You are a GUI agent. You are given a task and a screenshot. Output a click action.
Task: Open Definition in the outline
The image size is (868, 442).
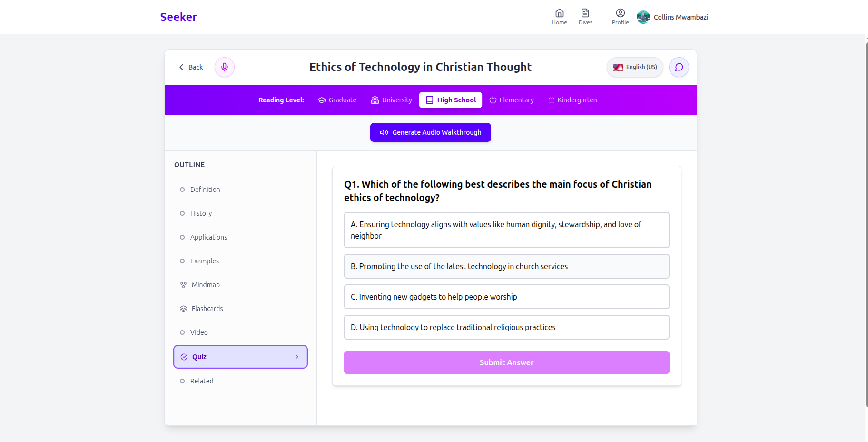click(x=240, y=190)
